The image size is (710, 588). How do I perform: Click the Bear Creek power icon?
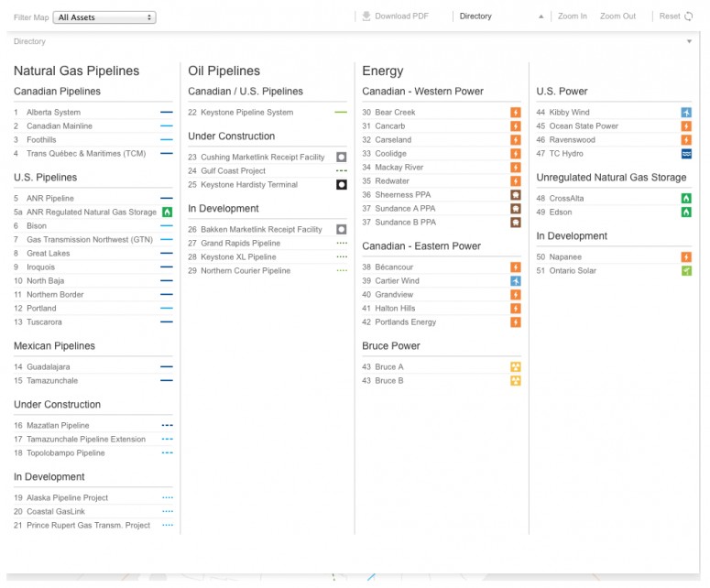tap(515, 113)
